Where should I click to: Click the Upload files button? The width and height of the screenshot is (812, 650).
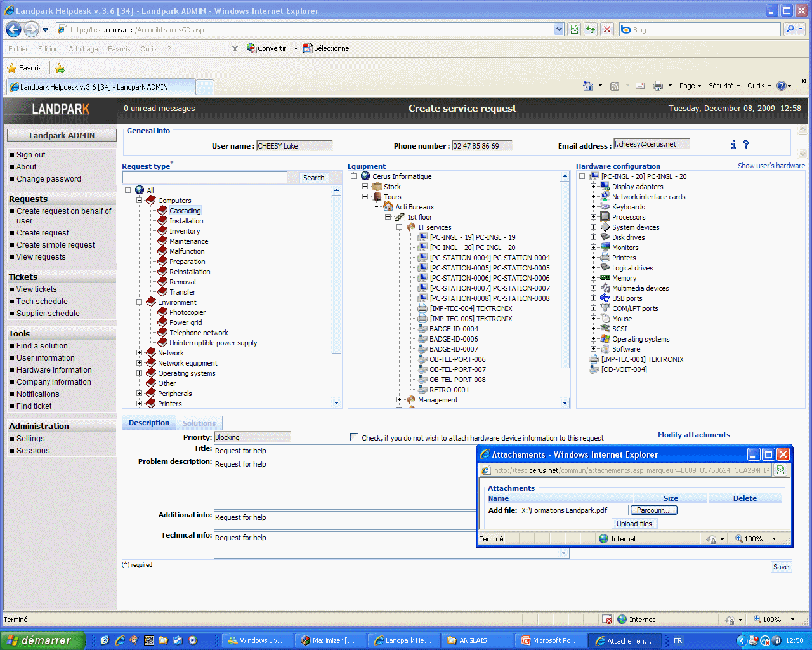[634, 524]
